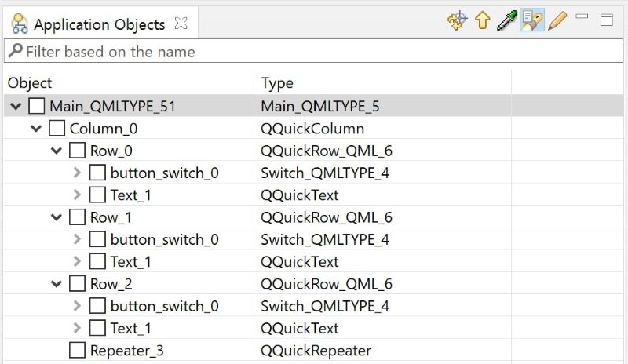Click the magnifier icon in the filter field
This screenshot has width=628, height=364.
15,51
